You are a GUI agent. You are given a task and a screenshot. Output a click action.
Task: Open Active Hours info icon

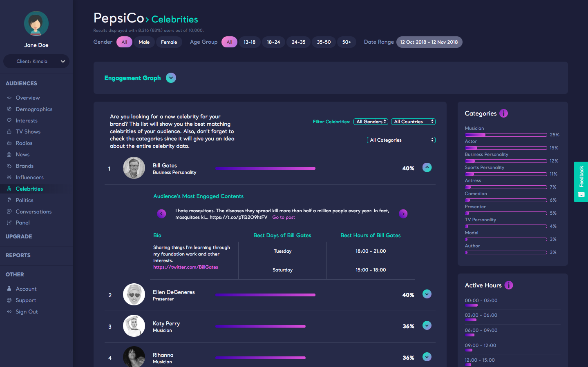(x=509, y=285)
